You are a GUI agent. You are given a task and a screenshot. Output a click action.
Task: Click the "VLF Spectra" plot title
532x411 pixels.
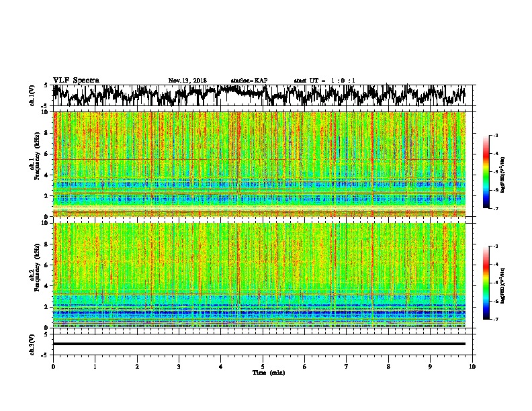(76, 81)
